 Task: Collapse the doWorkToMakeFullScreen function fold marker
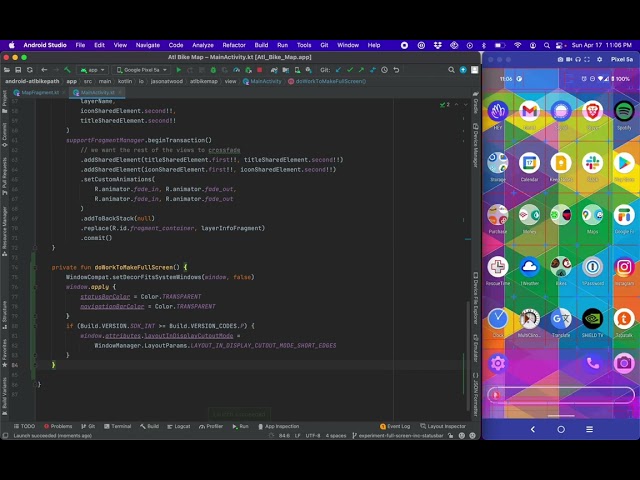(x=35, y=267)
